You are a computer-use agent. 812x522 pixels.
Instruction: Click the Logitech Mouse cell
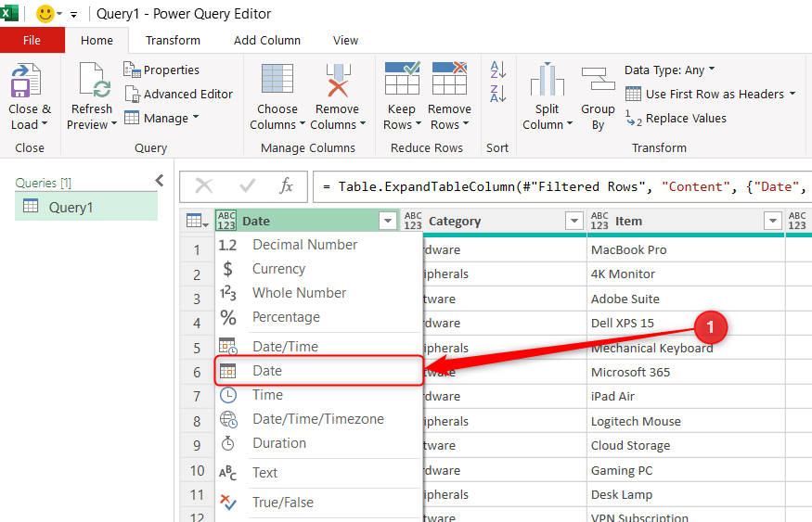[686, 421]
